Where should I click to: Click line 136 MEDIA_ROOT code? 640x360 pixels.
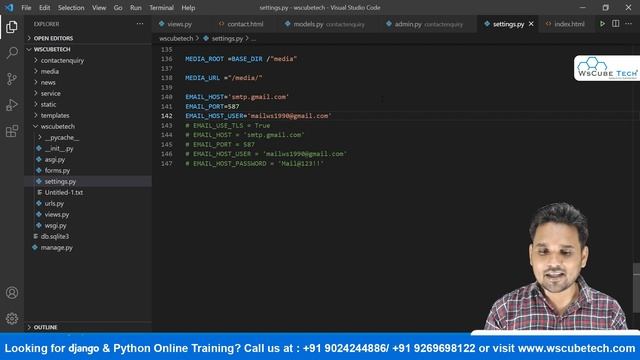point(241,59)
